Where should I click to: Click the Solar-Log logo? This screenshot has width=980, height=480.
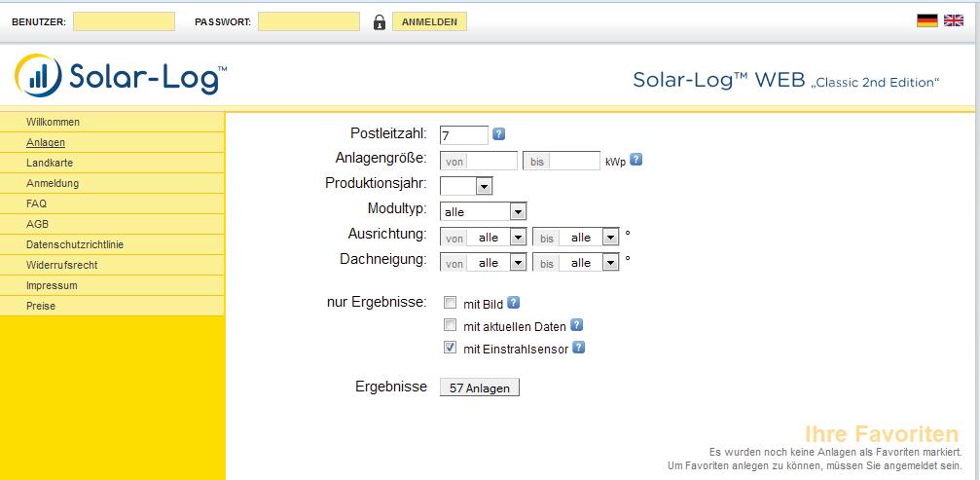pos(121,76)
